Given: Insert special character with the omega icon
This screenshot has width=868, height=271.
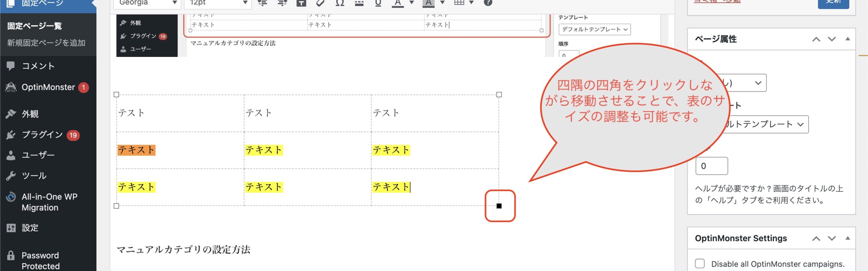Looking at the screenshot, I should point(340,3).
